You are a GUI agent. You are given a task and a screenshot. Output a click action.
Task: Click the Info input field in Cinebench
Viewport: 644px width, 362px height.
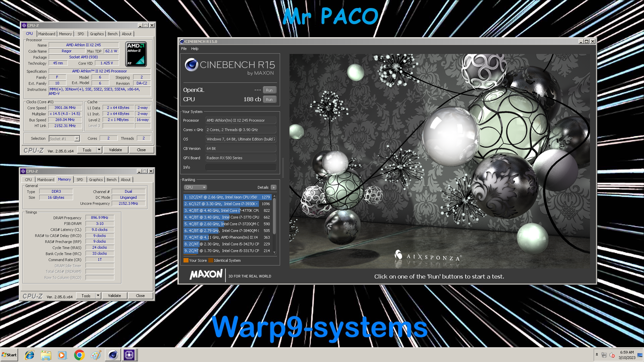pyautogui.click(x=241, y=167)
